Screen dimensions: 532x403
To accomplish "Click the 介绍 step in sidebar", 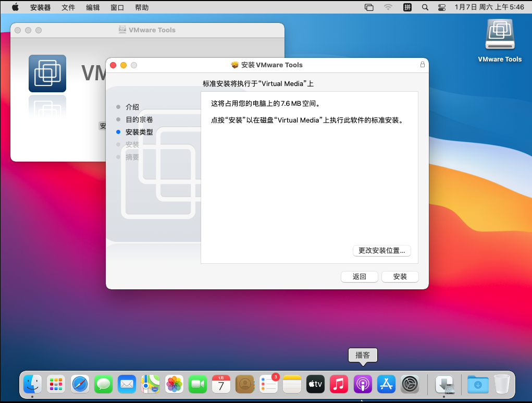I will (x=132, y=107).
